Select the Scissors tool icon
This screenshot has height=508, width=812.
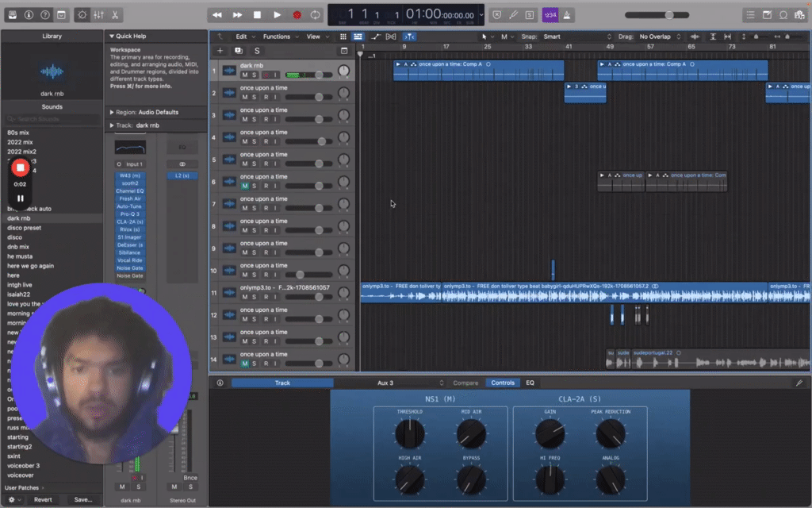[116, 14]
